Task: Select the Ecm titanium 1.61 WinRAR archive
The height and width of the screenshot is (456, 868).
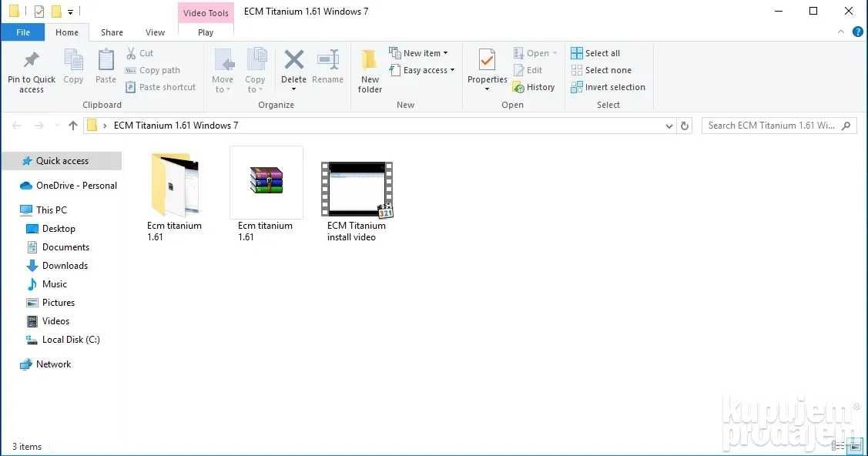Action: (x=266, y=195)
